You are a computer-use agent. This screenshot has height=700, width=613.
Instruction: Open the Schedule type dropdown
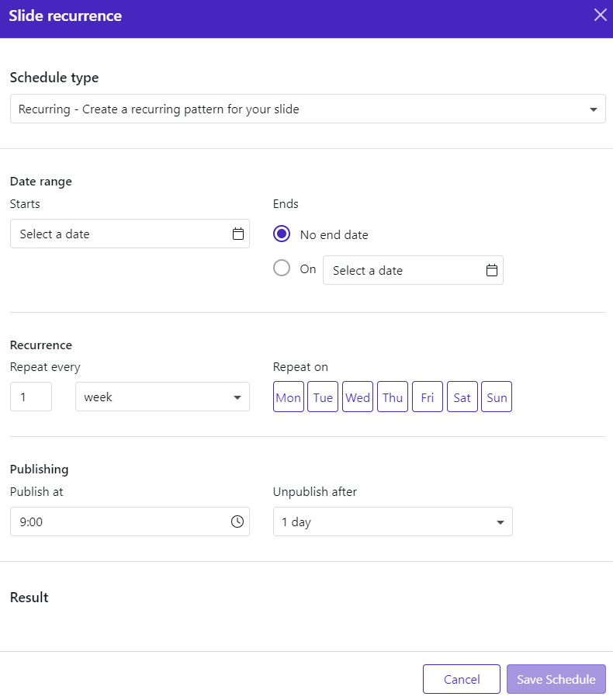coord(307,109)
